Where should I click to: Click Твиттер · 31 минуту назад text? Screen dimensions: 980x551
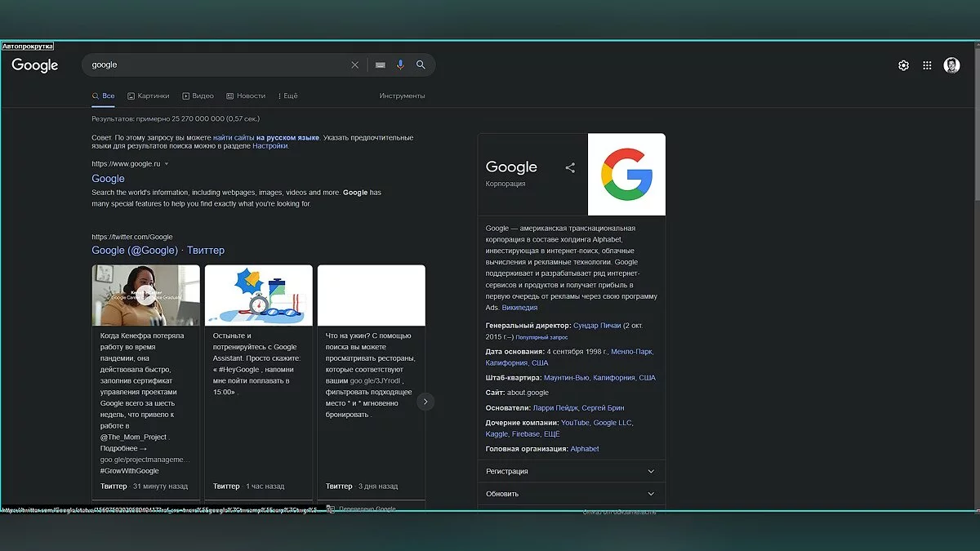point(145,487)
